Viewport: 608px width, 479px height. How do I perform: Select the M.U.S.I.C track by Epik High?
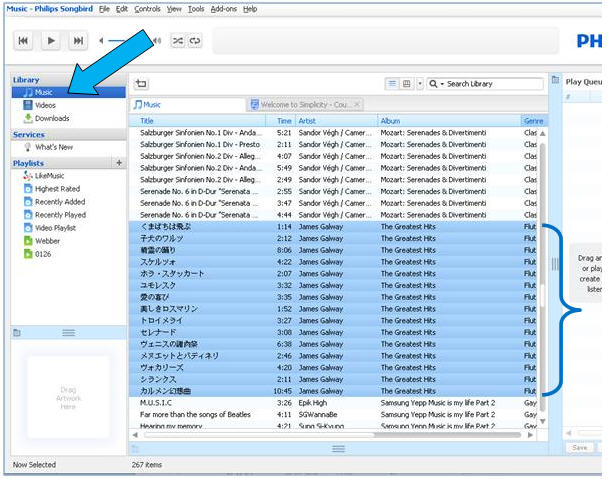pos(333,403)
